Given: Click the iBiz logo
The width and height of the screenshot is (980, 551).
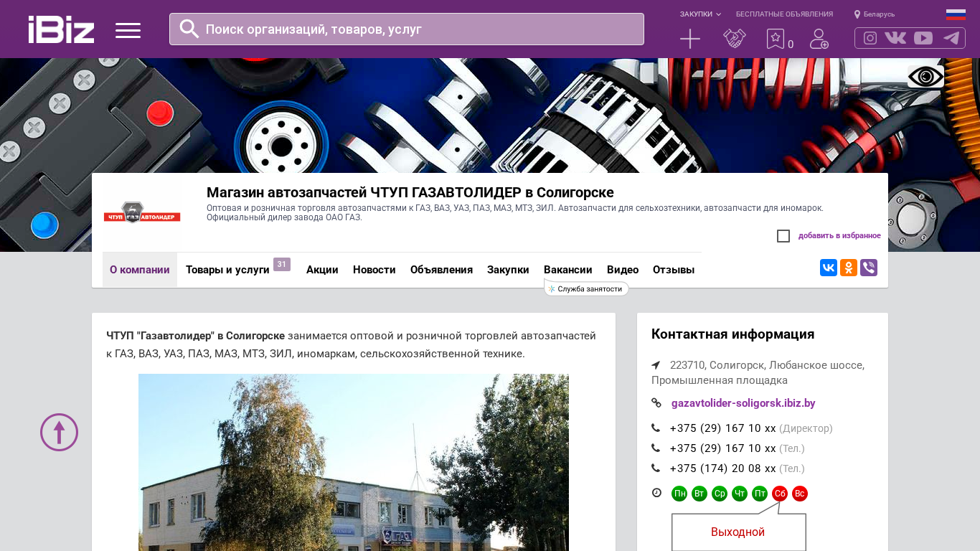Looking at the screenshot, I should coord(61,29).
